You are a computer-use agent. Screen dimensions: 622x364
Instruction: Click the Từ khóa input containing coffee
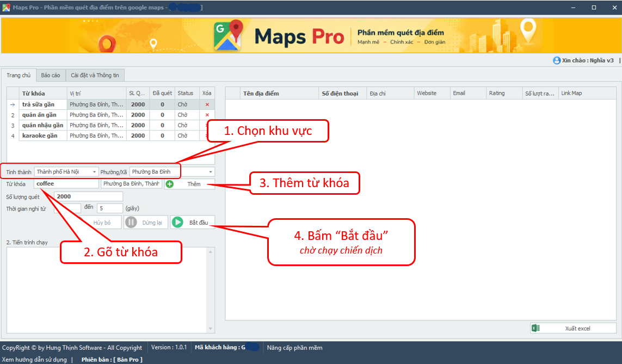[x=66, y=183]
